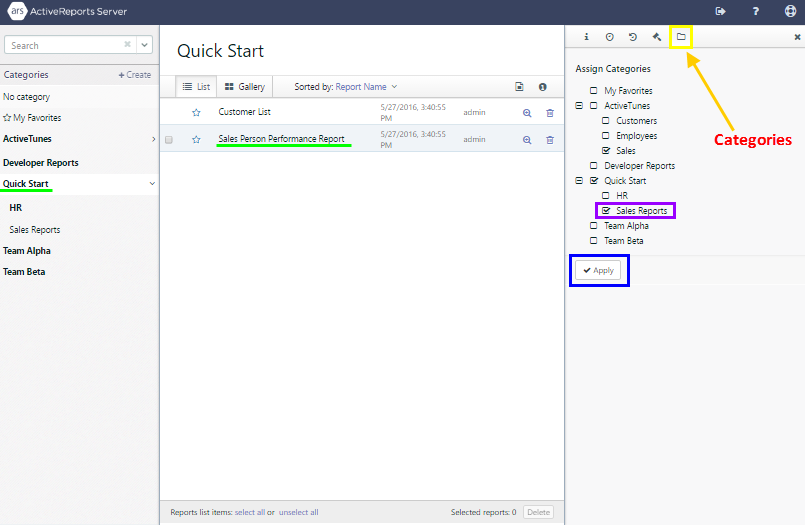Click the Apply button
This screenshot has width=805, height=525.
(x=598, y=270)
